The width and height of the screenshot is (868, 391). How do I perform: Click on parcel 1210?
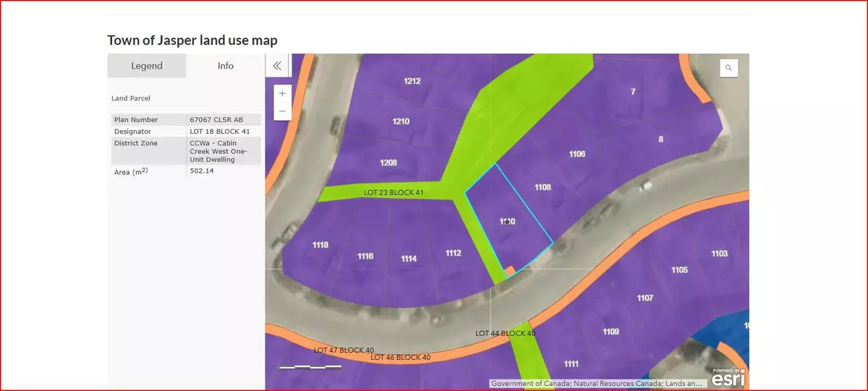tap(401, 121)
